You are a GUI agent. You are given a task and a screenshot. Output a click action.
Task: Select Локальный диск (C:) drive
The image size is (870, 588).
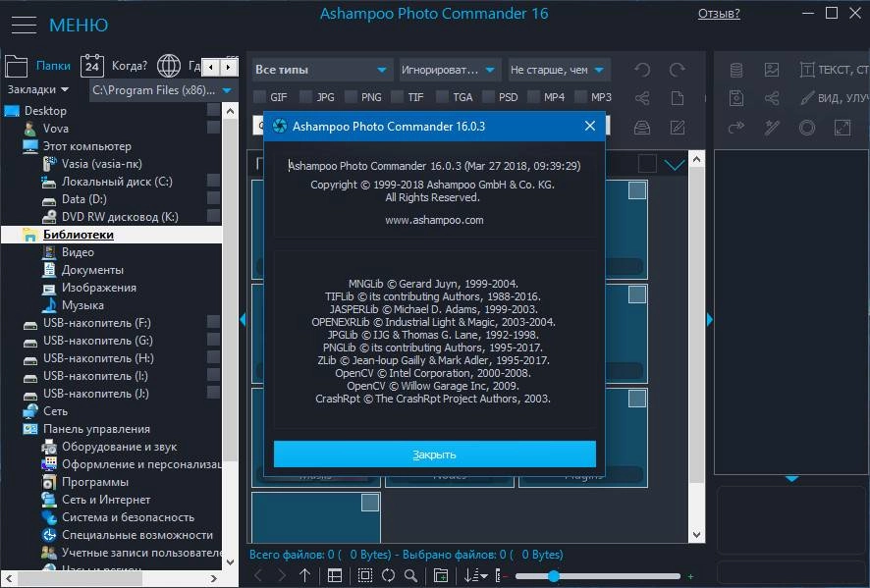pos(117,182)
